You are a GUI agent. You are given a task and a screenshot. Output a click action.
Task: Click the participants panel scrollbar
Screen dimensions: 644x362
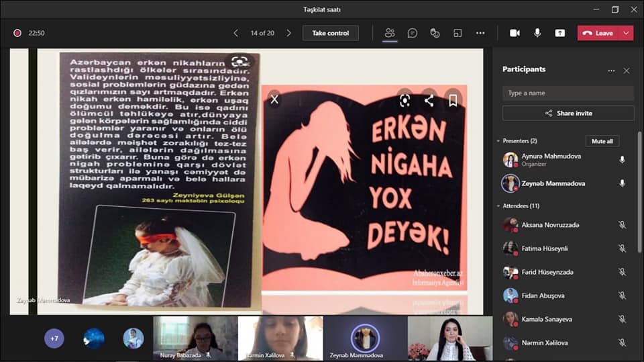point(639,191)
